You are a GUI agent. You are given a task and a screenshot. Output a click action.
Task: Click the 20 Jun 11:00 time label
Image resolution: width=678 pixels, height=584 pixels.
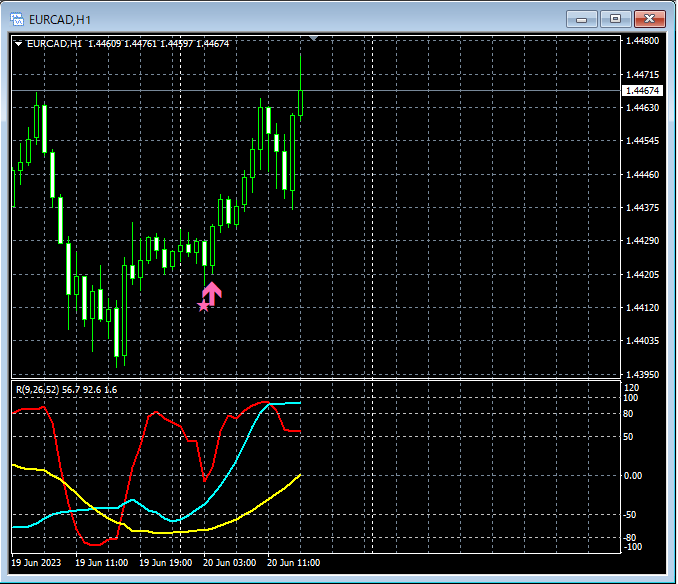point(294,563)
